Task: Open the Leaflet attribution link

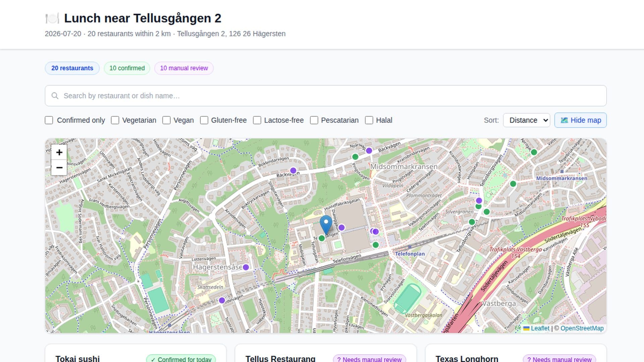Action: click(x=537, y=328)
